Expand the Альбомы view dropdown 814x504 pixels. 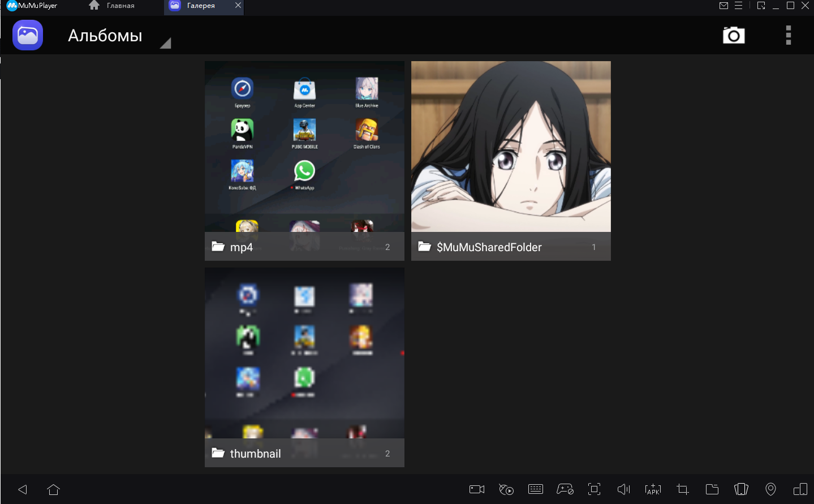(165, 43)
